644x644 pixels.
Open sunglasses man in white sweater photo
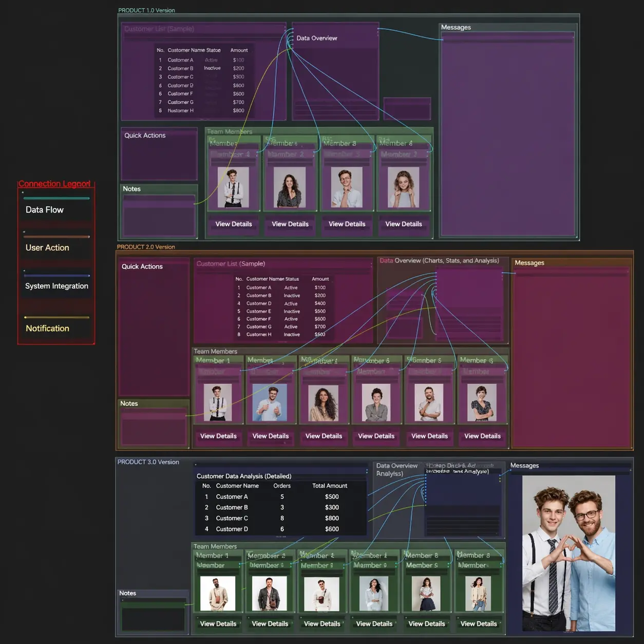[x=321, y=594]
